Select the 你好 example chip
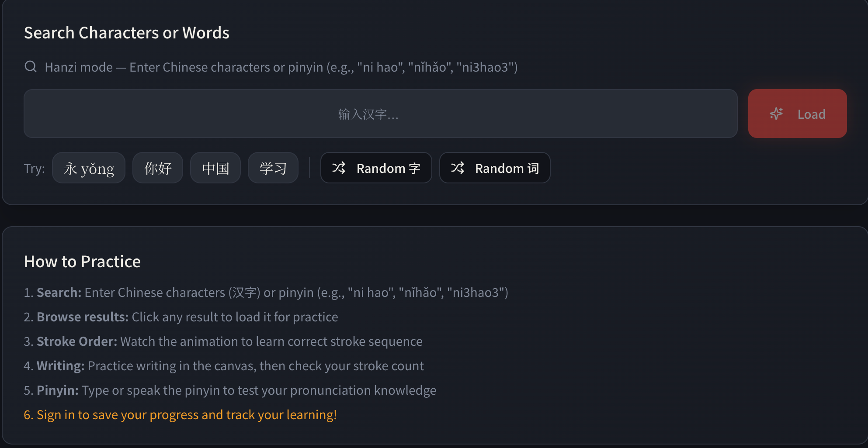 157,168
